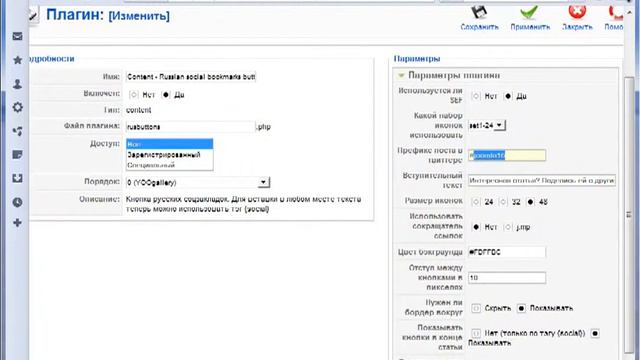The width and height of the screenshot is (640, 360).
Task: Set Включен (Enabled) to Да
Action: (x=165, y=95)
